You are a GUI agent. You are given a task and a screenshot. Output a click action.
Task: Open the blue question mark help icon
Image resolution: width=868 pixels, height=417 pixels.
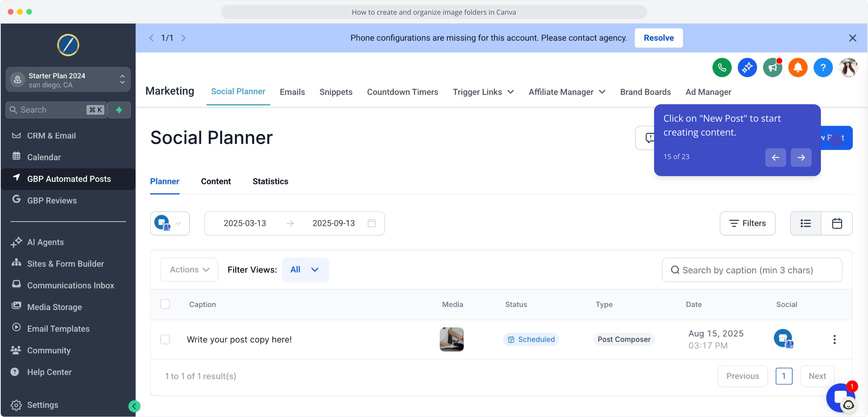pyautogui.click(x=823, y=68)
